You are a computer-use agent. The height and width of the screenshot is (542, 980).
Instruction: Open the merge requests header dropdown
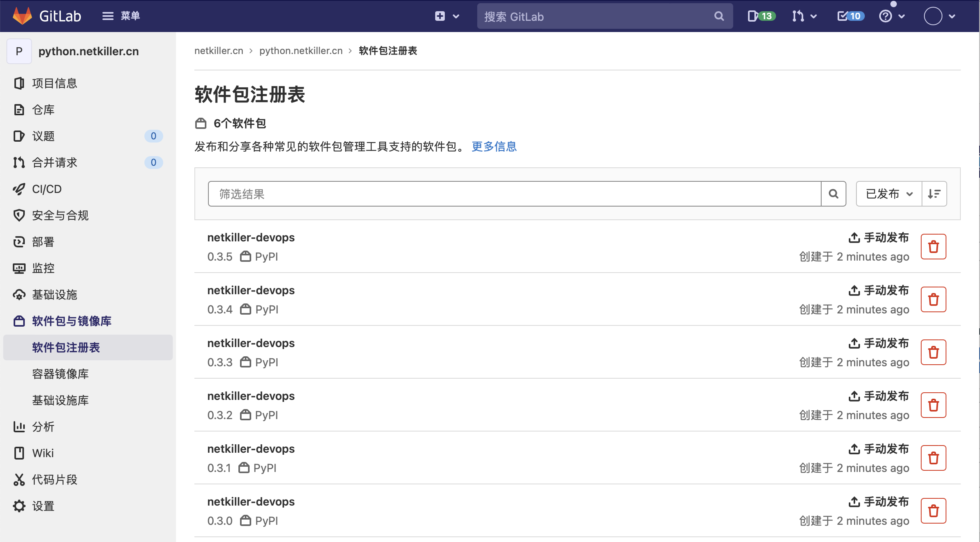pyautogui.click(x=804, y=16)
